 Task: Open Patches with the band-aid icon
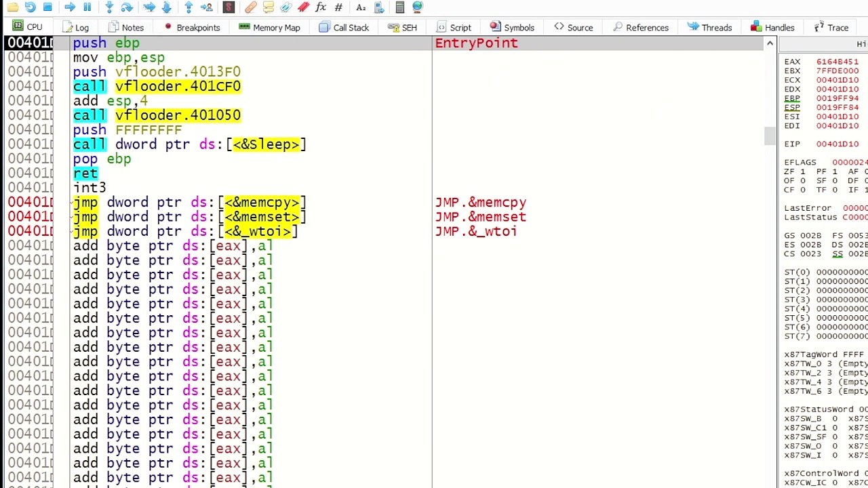250,7
